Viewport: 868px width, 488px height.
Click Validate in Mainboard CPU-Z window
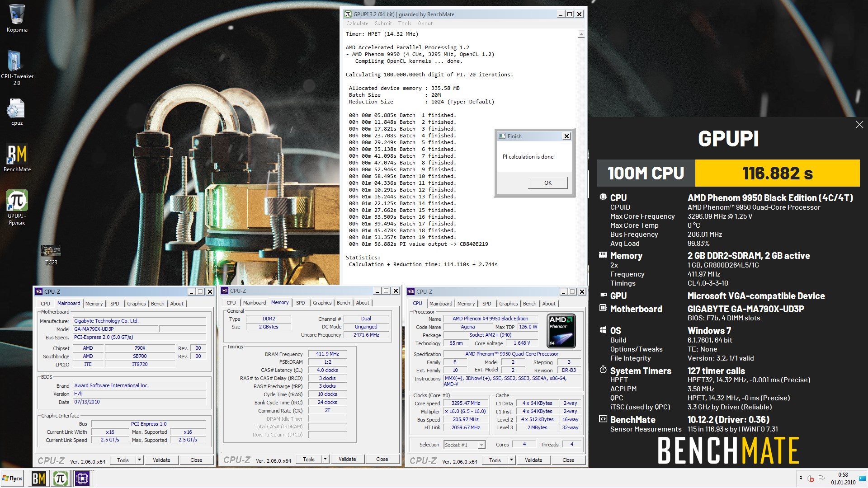click(161, 460)
